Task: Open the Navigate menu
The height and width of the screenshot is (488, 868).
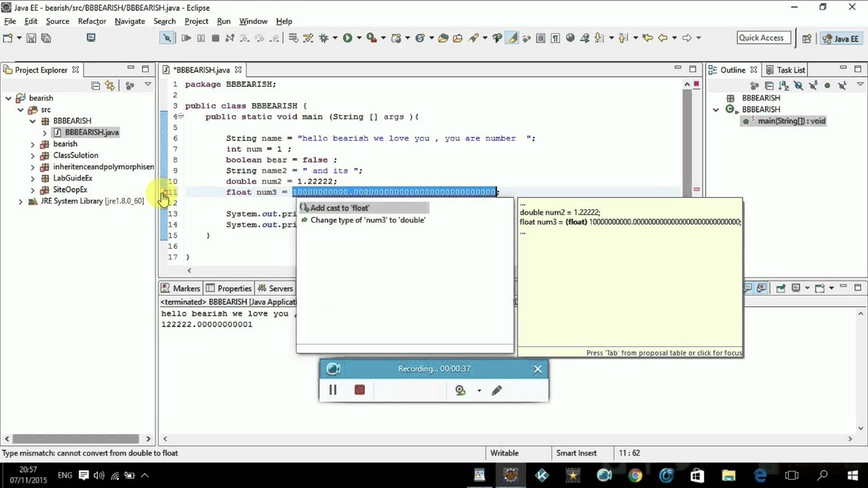Action: [130, 21]
